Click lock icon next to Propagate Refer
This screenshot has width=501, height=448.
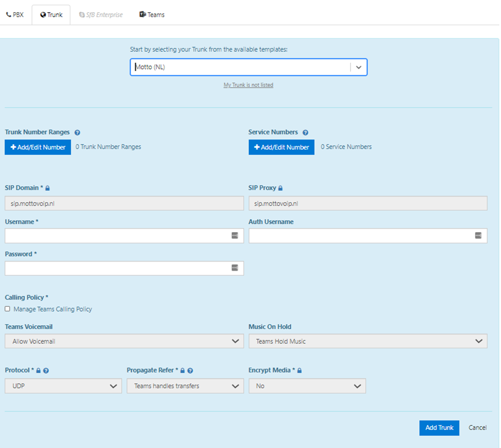182,370
